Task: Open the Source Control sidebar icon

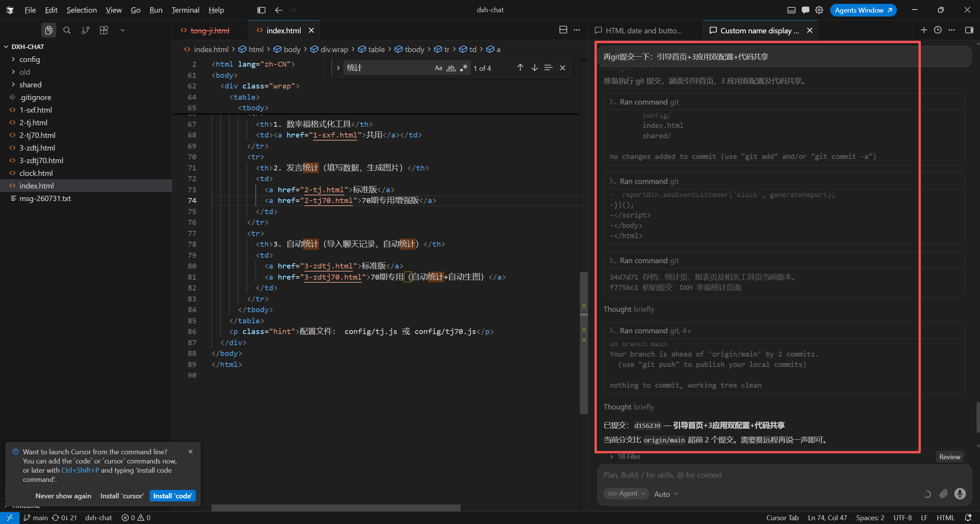Action: click(x=85, y=30)
